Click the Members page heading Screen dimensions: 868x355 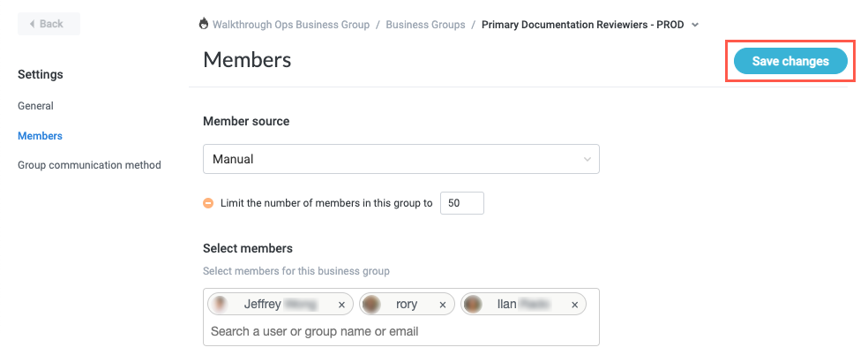coord(247,60)
